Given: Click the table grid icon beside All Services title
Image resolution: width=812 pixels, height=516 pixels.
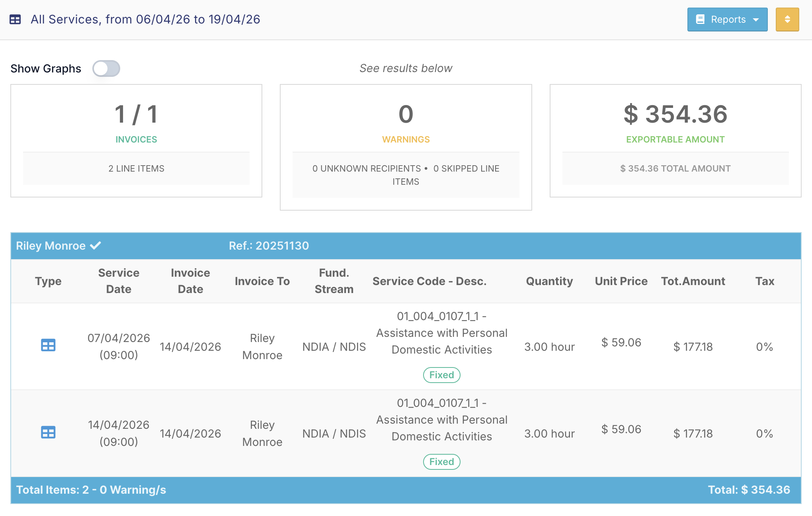Looking at the screenshot, I should coord(15,20).
